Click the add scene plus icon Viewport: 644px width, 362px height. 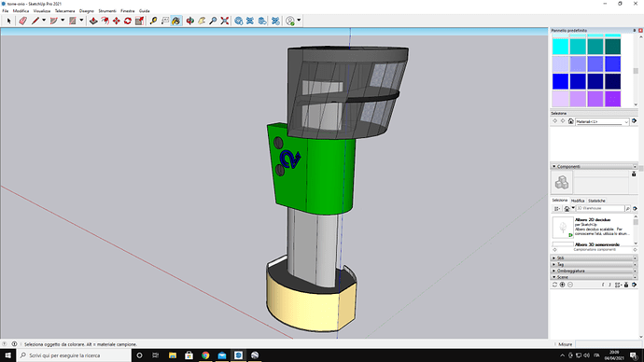[x=562, y=285]
